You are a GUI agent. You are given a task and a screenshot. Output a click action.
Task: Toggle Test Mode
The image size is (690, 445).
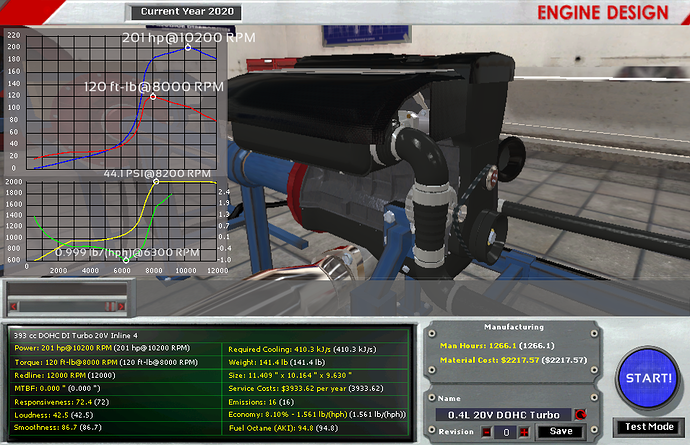(649, 427)
